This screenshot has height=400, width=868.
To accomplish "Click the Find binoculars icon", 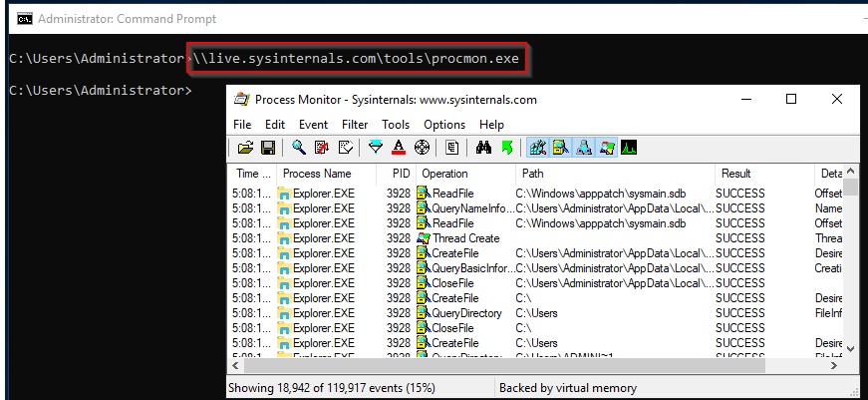I will click(x=483, y=148).
